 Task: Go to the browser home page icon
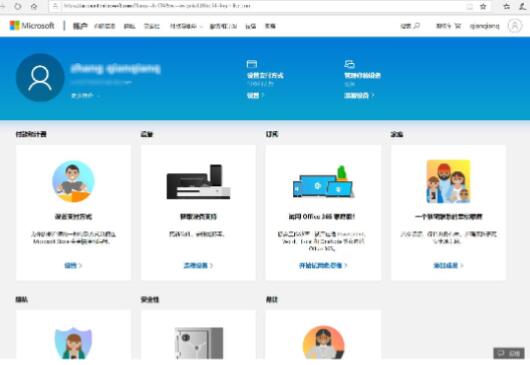pyautogui.click(x=34, y=6)
